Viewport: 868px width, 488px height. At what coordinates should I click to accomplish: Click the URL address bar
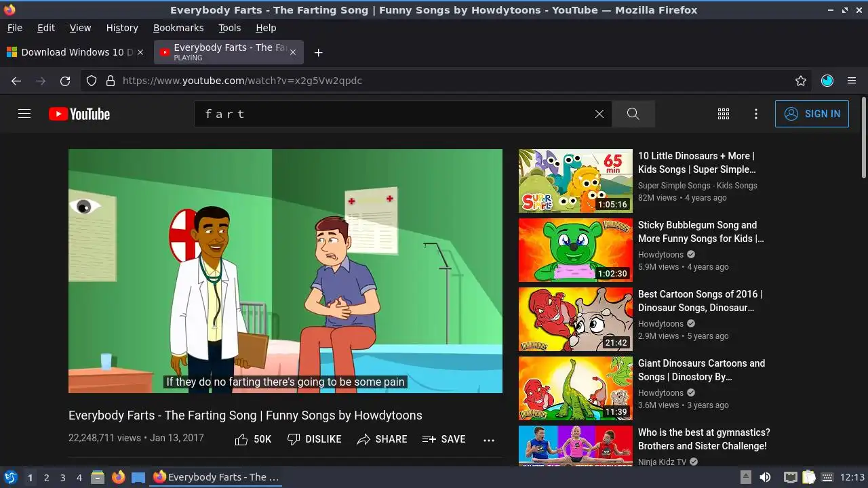pyautogui.click(x=448, y=81)
